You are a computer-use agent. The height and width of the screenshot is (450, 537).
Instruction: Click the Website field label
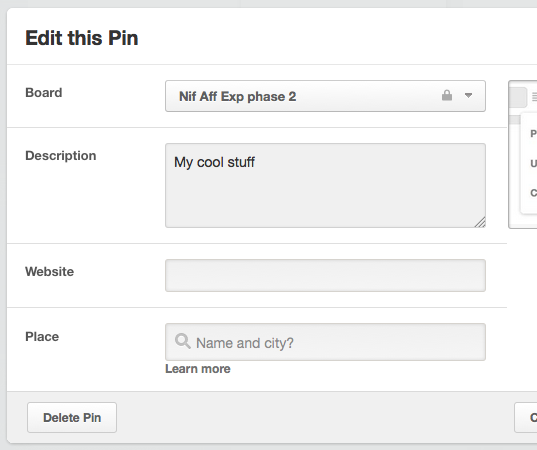tap(49, 272)
